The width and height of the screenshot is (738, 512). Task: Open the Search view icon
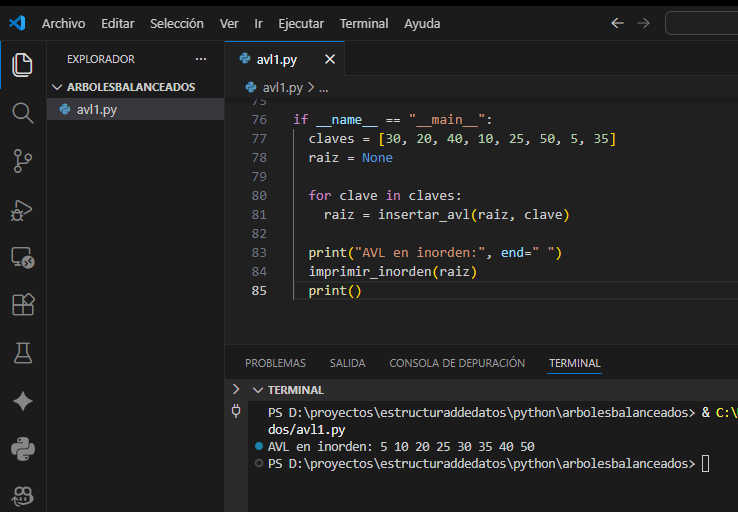click(22, 112)
